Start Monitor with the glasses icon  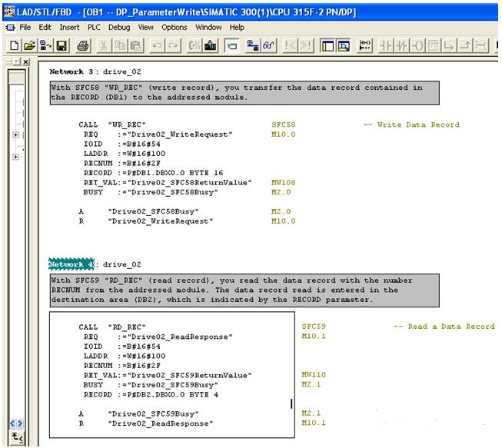tap(268, 46)
